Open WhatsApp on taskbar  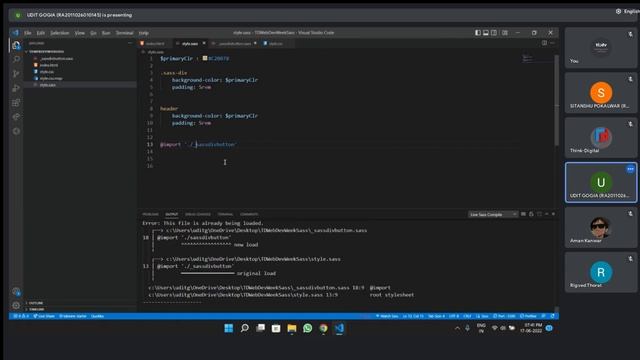coord(307,328)
